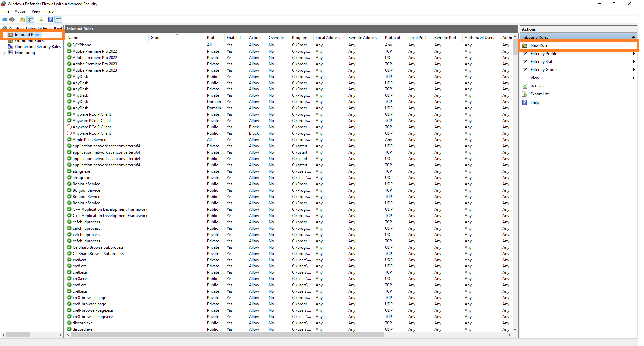
Task: Click the rules list horizontal scrollbar thumb
Action: point(227,335)
